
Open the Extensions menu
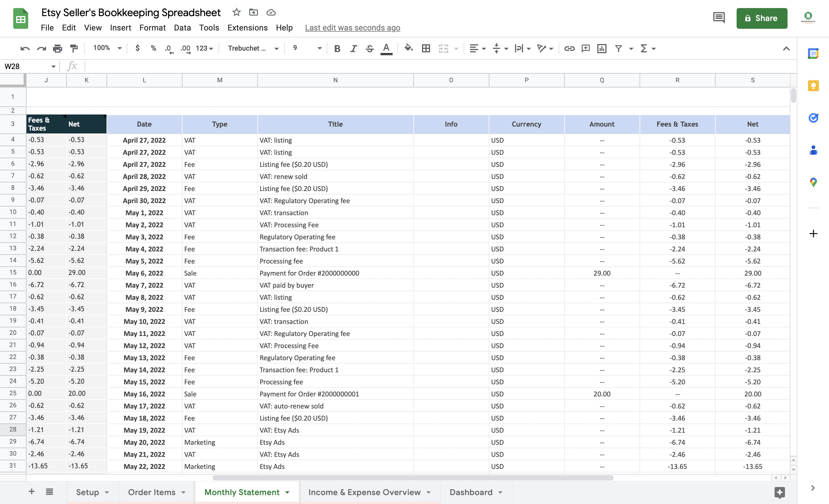click(247, 28)
